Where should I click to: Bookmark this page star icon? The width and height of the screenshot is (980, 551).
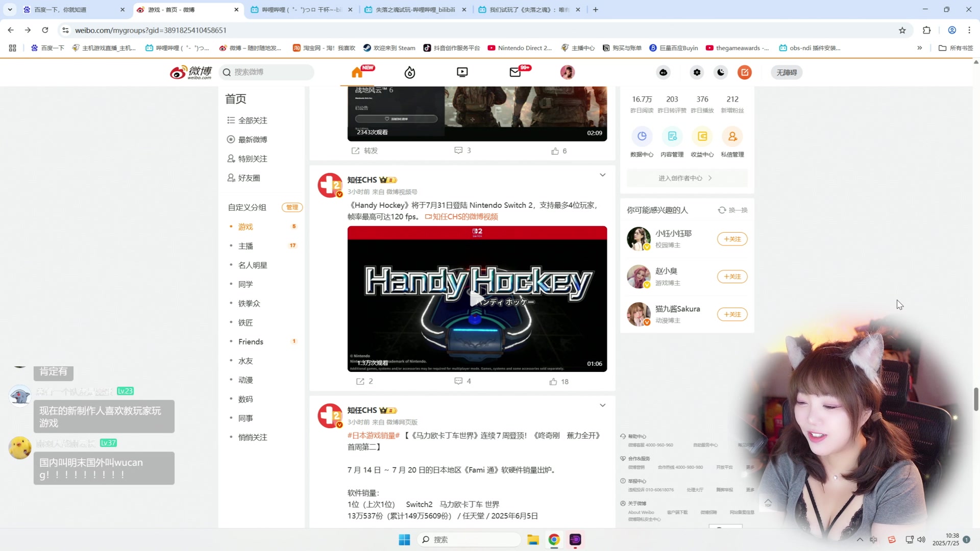point(902,31)
